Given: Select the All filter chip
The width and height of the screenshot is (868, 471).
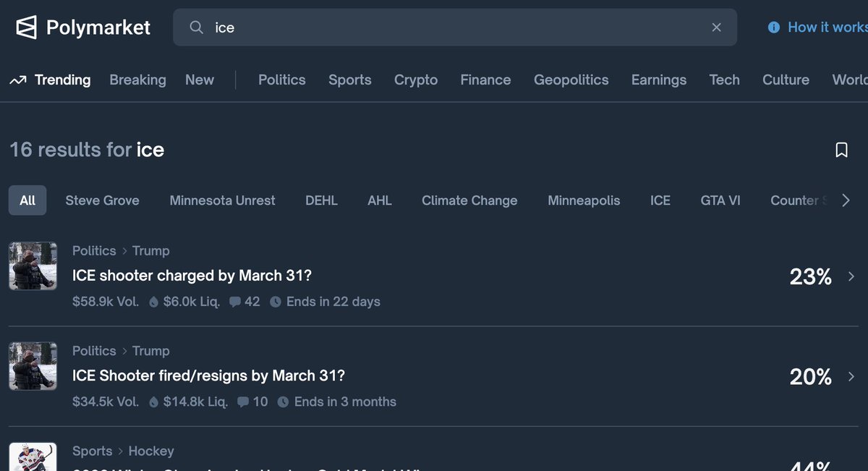Looking at the screenshot, I should click(27, 200).
